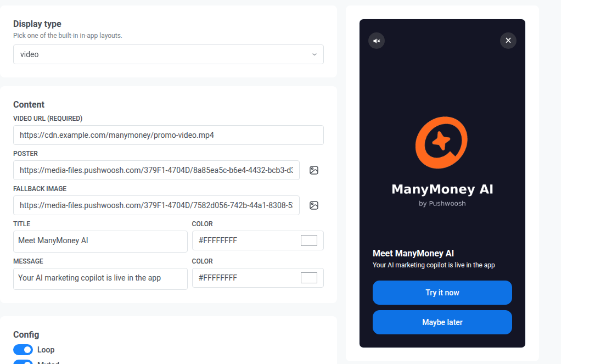The width and height of the screenshot is (612, 364).
Task: Click the 'by Pushwoosh' preview text
Action: 442,204
